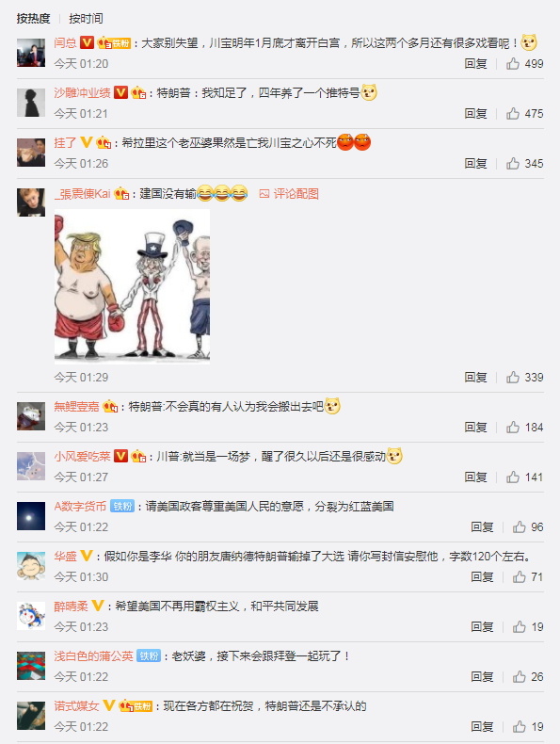The image size is (560, 744).
Task: Click thumbs-up beside the 339 like count
Action: tap(513, 378)
